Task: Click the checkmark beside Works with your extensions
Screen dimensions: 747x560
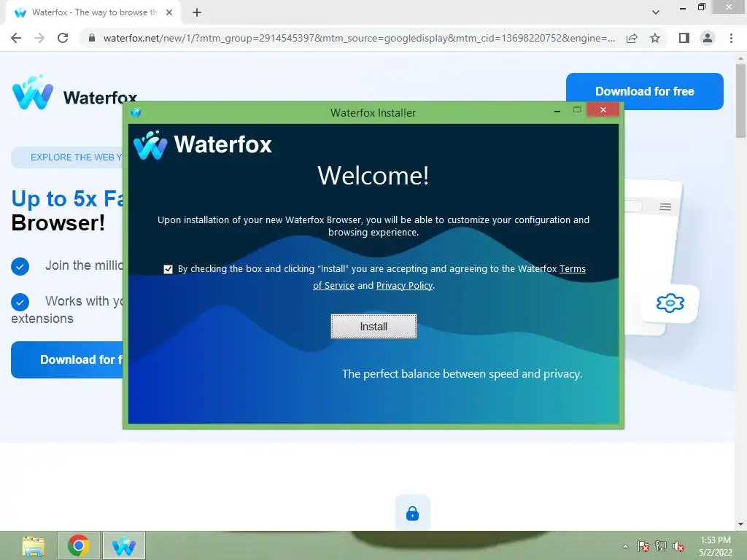Action: pos(20,302)
